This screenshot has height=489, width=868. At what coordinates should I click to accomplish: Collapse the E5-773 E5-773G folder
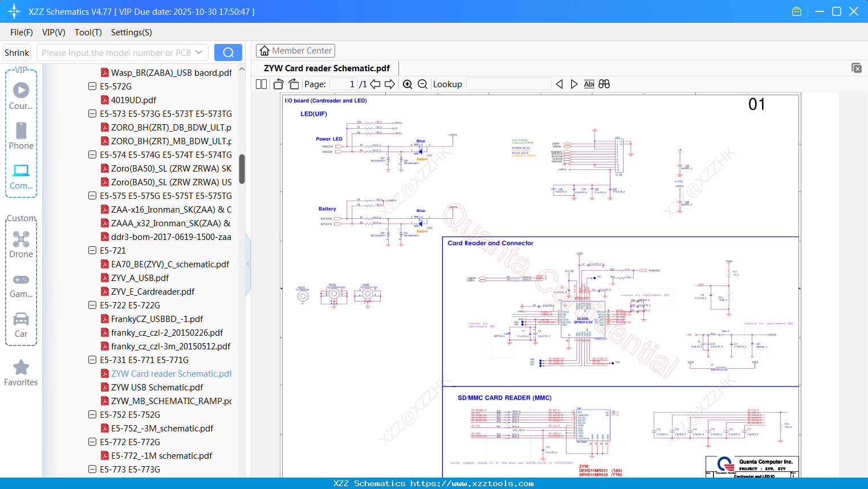click(92, 469)
